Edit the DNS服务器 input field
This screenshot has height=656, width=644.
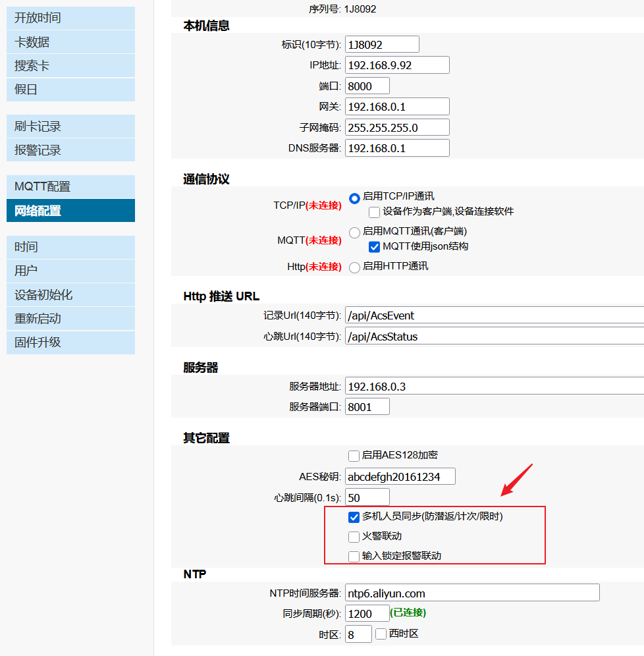(x=397, y=148)
